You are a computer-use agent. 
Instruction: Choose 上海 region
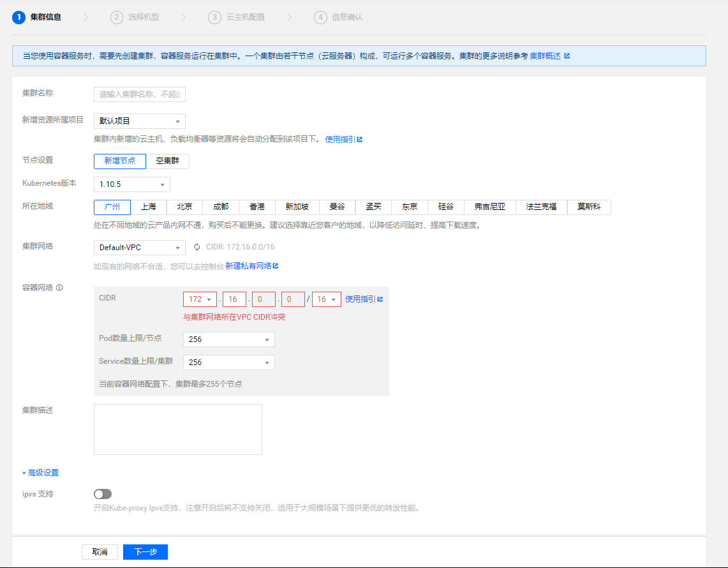tap(149, 207)
